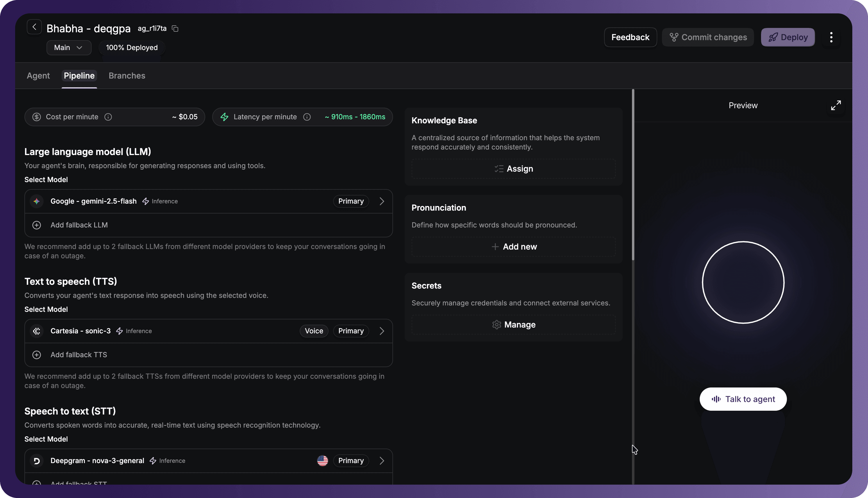Switch to the Branches tab
Image resolution: width=868 pixels, height=498 pixels.
tap(127, 76)
